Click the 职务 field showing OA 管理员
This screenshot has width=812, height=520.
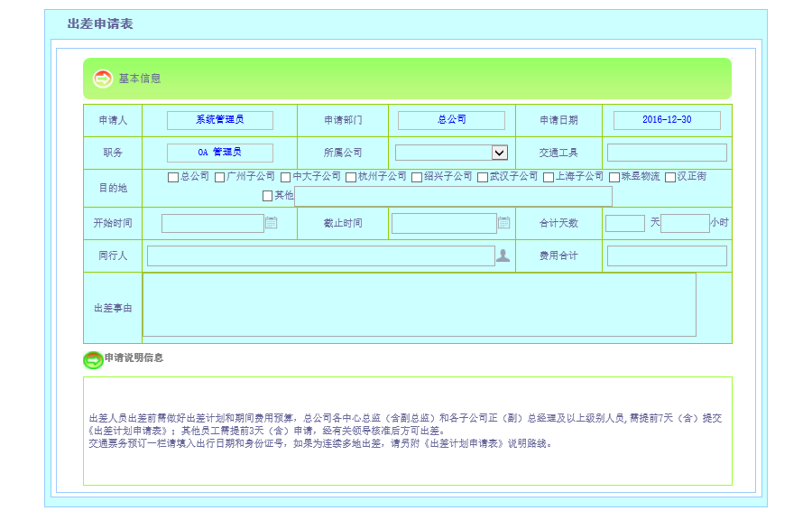pos(220,153)
